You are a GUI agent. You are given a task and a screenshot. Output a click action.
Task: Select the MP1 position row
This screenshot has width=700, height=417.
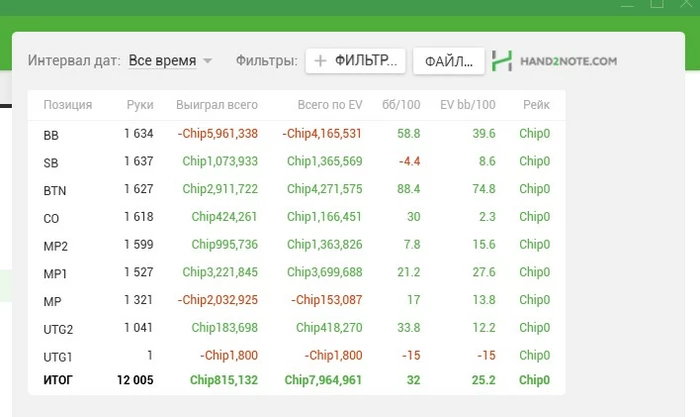[296, 272]
